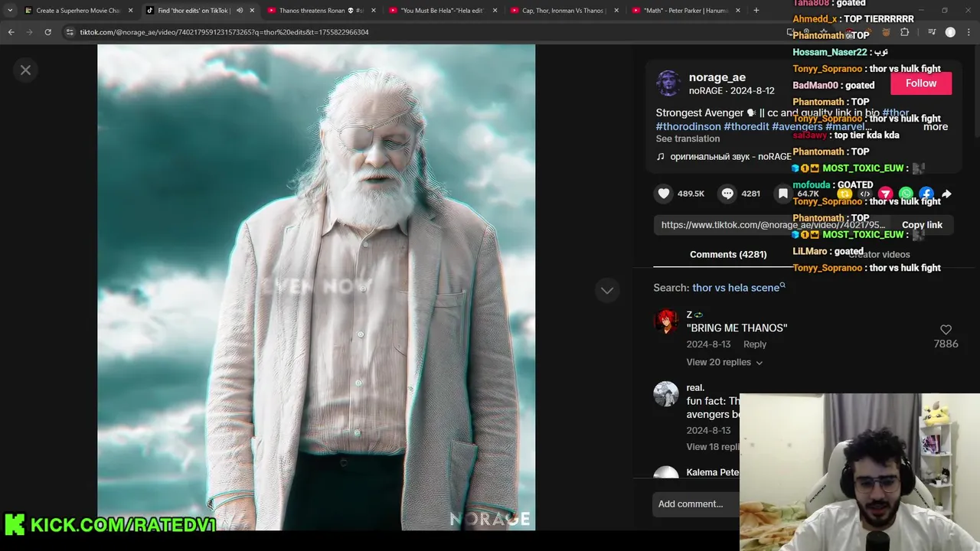Screen dimensions: 980x551
Task: Close the Find 'thor edits' TikTok tab
Action: (x=252, y=11)
